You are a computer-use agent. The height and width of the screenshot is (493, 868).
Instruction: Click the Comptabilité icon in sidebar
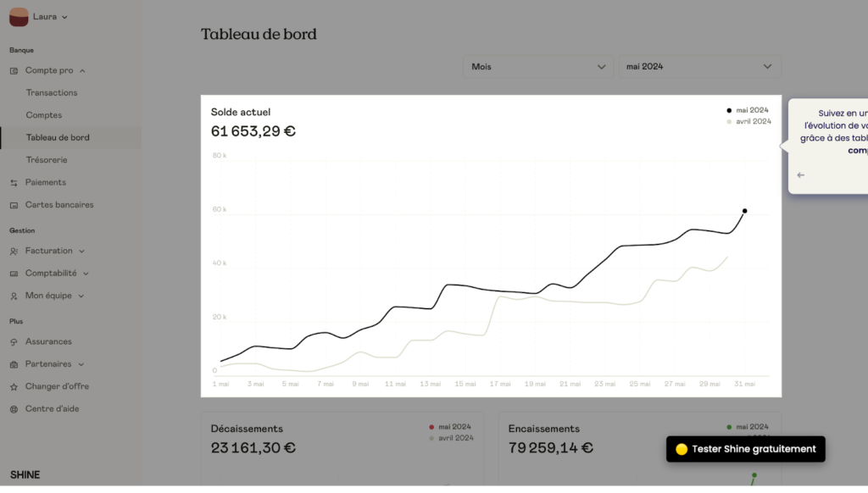click(14, 274)
